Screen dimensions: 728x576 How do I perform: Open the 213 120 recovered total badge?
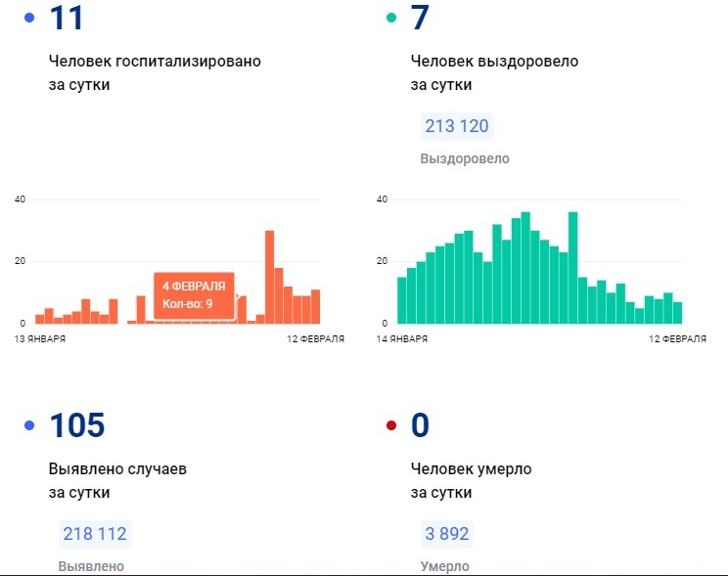coord(457,126)
